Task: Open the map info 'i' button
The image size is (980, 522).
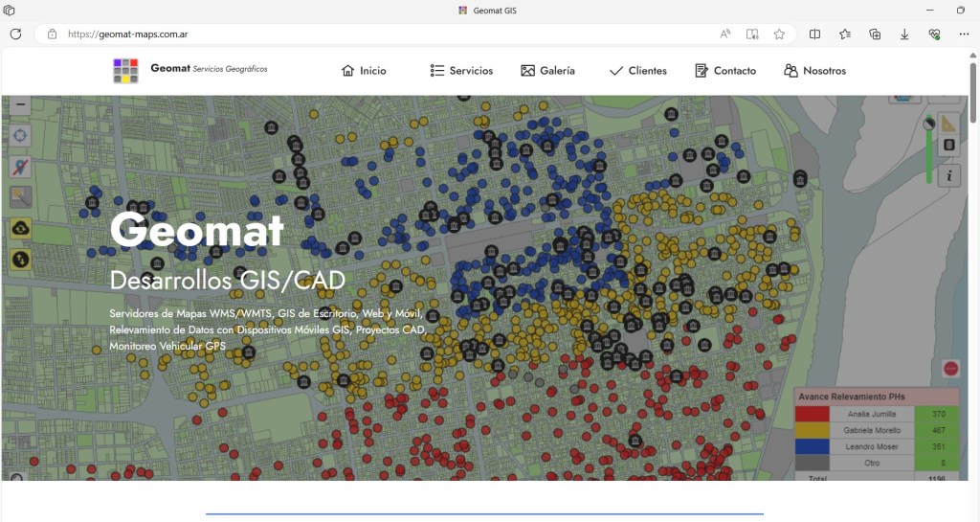Action: (x=948, y=175)
